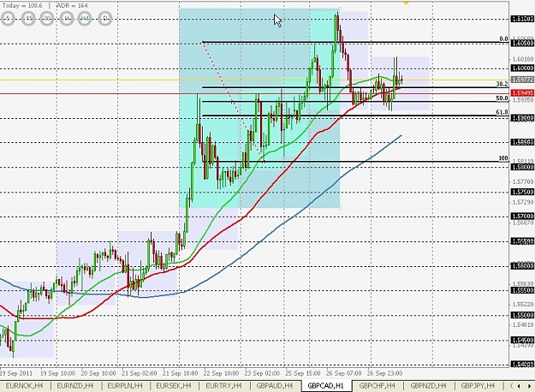Select the Fibonacci 0.0 level label
This screenshot has width=535, height=392.
pyautogui.click(x=503, y=39)
